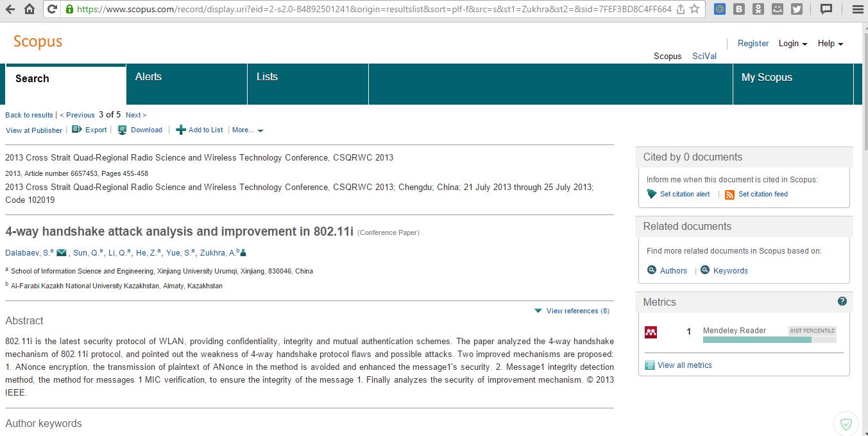Click the Add to List plus icon
This screenshot has height=436, width=868.
click(x=180, y=130)
